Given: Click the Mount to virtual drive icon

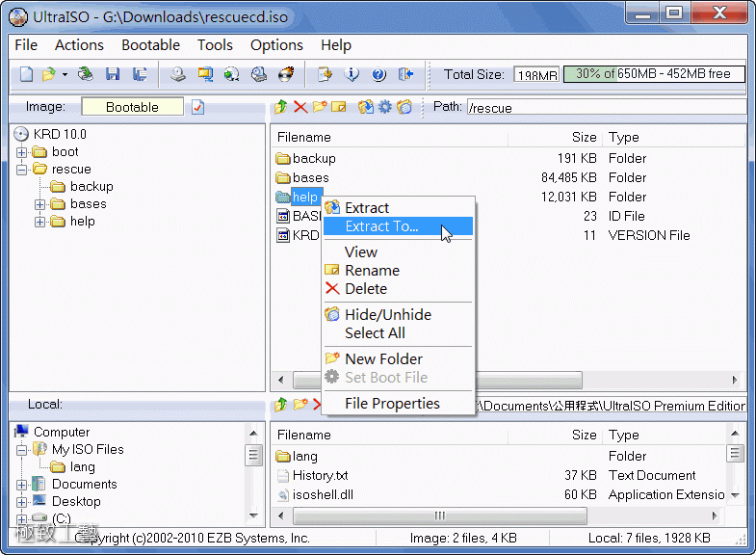Looking at the screenshot, I should tap(259, 74).
